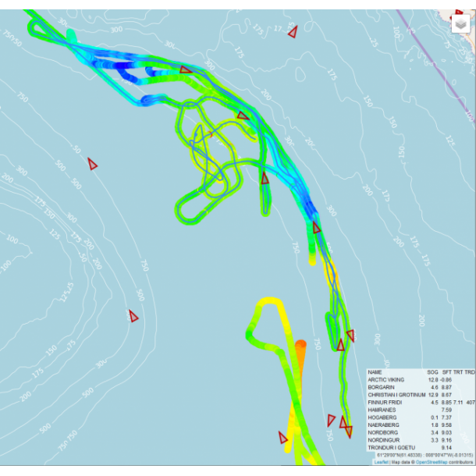Viewport: 476px width, 476px height.
Task: Select the FINNUR FRIDI vessel row
Action: (x=385, y=402)
